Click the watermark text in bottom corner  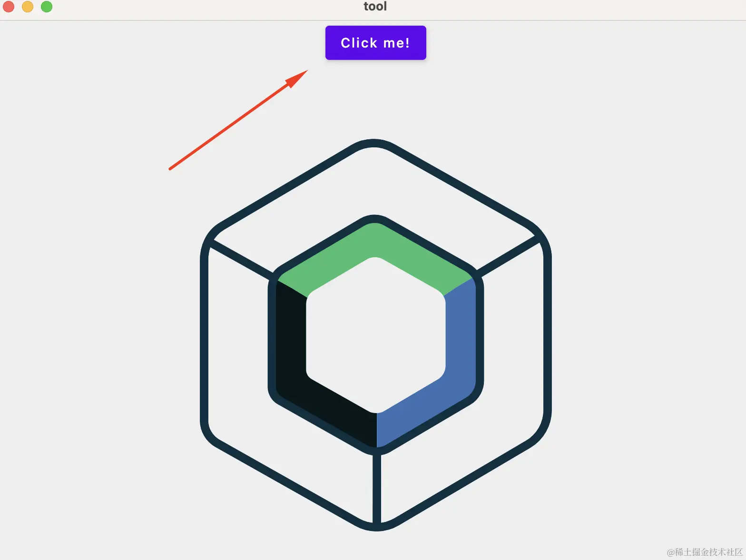tap(705, 552)
